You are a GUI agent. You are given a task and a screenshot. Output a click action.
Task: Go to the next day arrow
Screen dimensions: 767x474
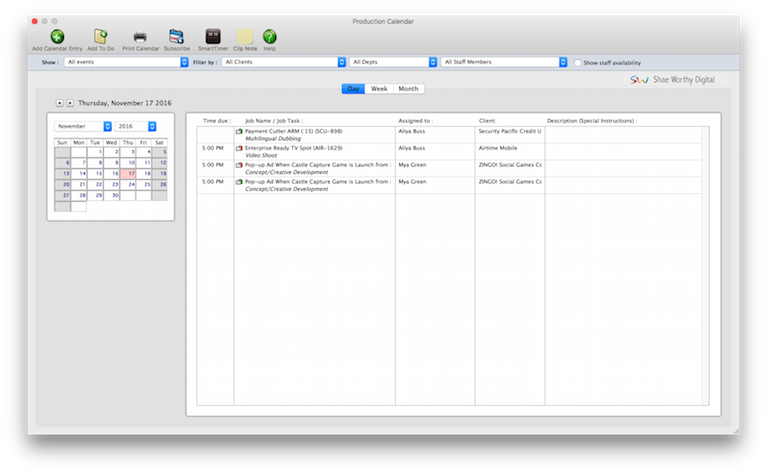pos(69,103)
